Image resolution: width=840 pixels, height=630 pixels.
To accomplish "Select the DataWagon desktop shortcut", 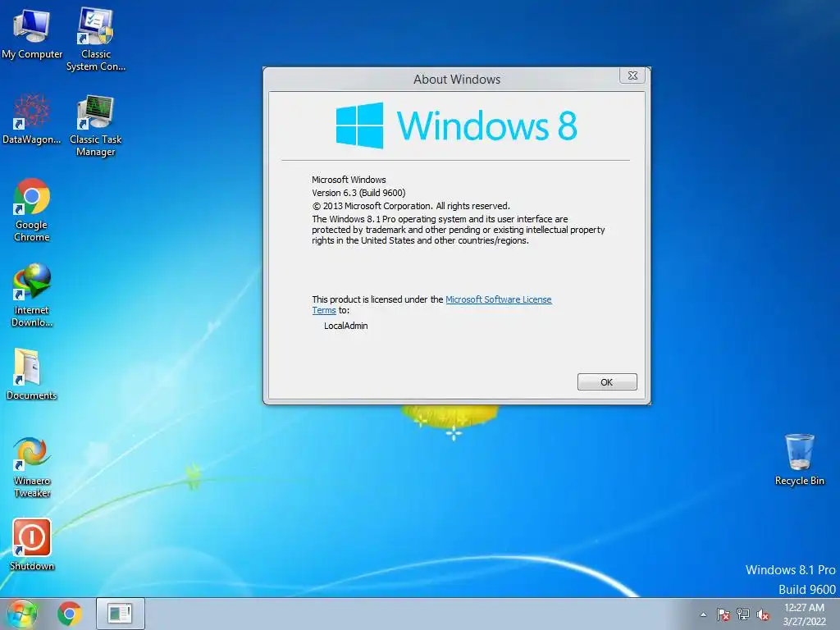I will [x=32, y=119].
